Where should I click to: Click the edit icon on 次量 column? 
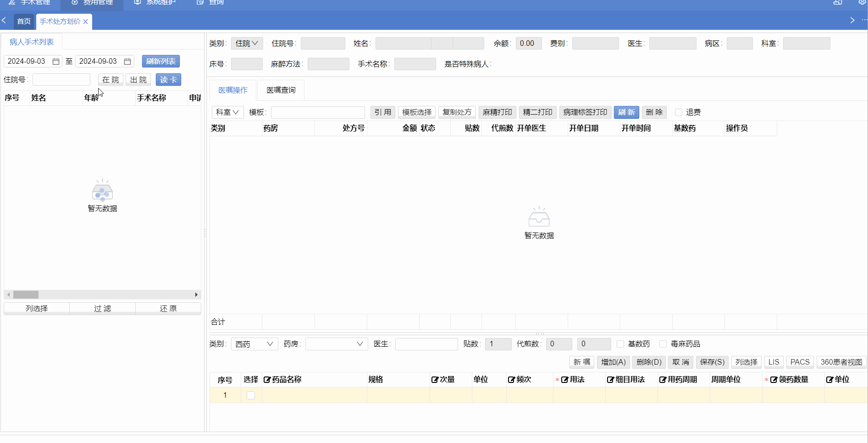[x=435, y=380]
